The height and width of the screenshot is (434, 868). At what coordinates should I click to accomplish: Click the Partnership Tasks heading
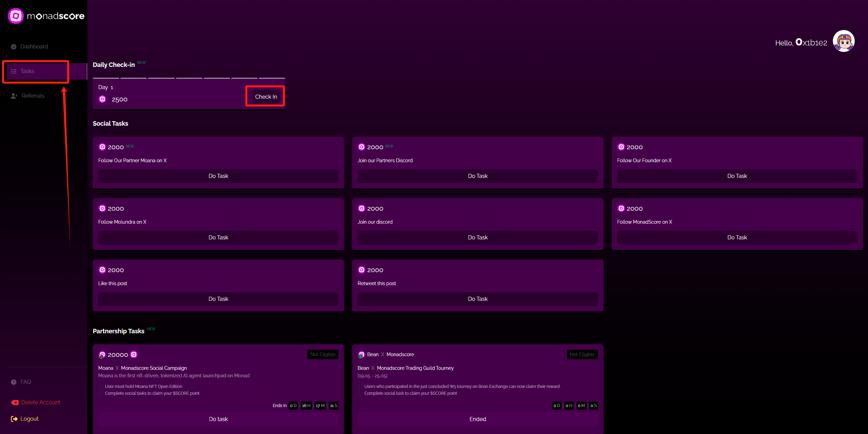pos(118,331)
